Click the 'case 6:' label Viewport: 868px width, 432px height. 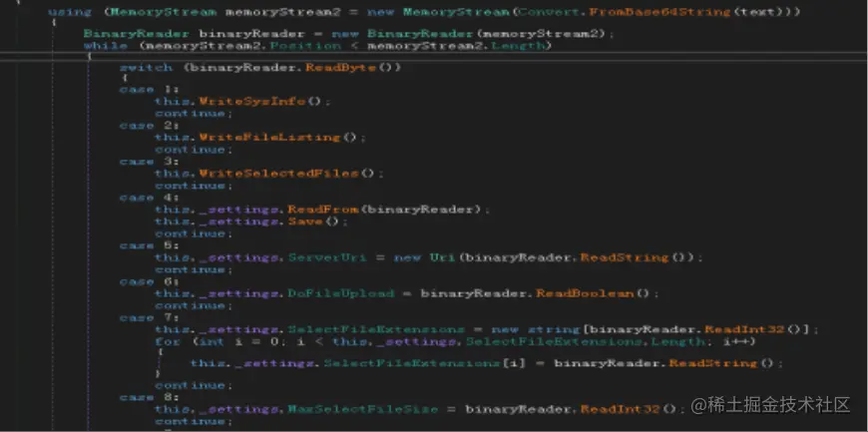click(x=150, y=281)
